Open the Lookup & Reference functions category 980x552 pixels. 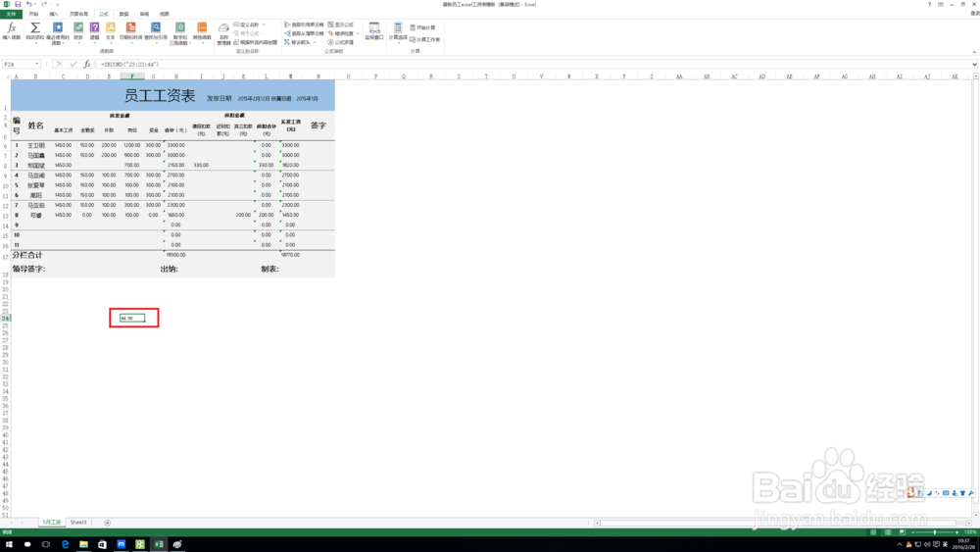(156, 31)
